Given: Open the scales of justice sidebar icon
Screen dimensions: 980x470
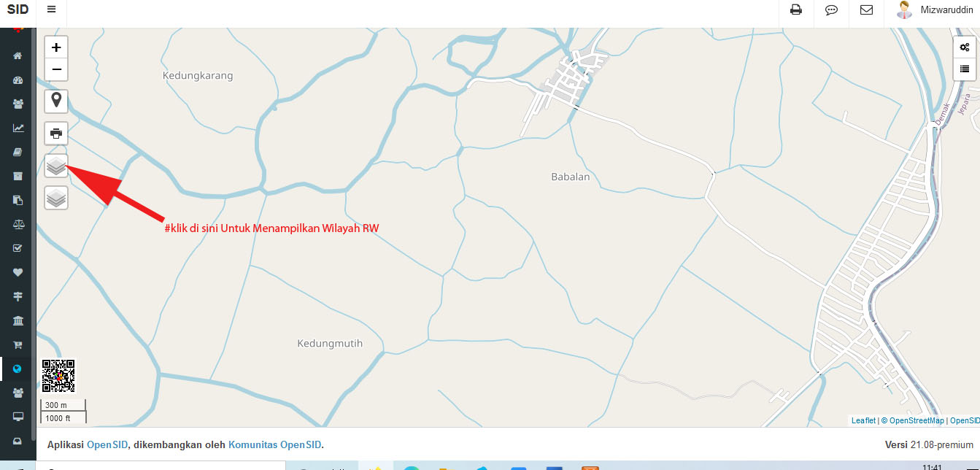Looking at the screenshot, I should [x=18, y=224].
